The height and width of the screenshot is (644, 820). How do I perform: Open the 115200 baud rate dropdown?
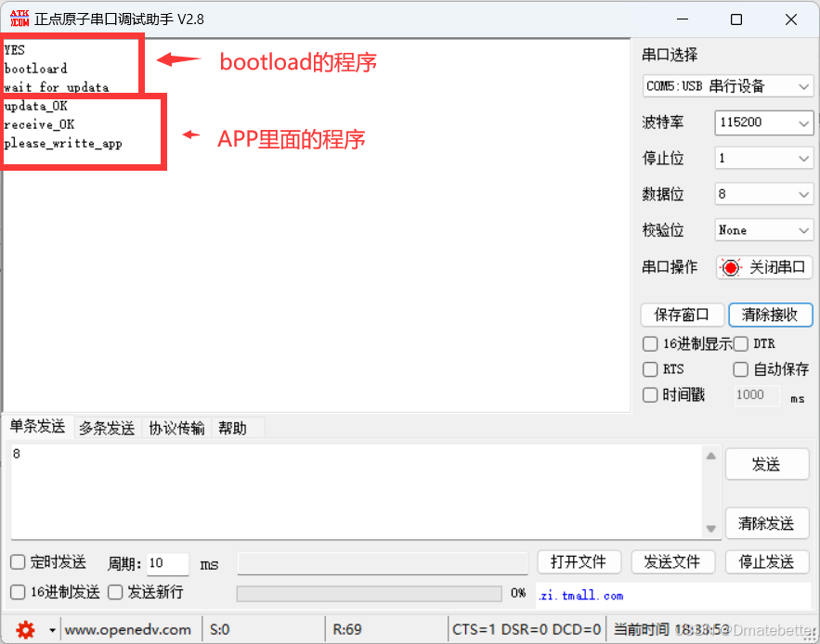(x=763, y=122)
